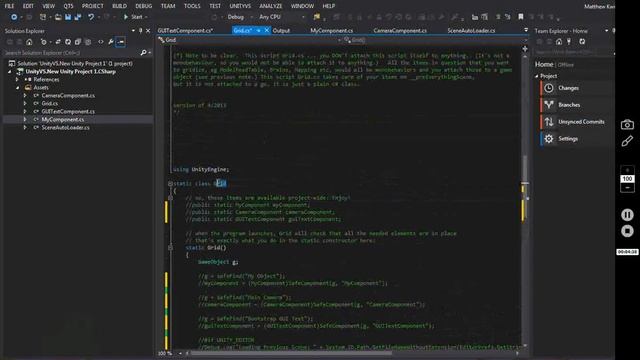
Task: Click the Save All icon
Action: [x=78, y=17]
